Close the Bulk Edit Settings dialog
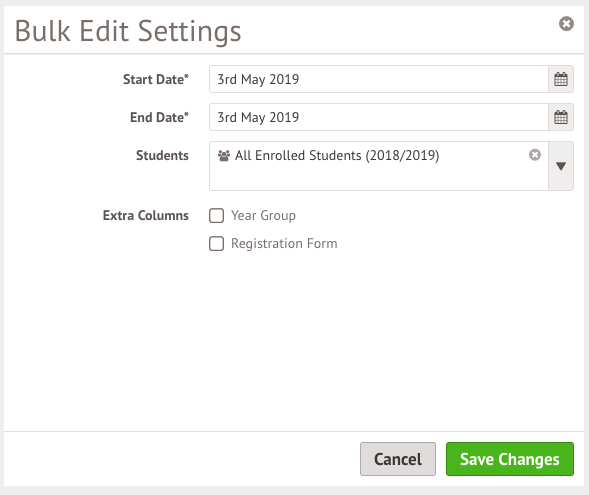 point(566,24)
